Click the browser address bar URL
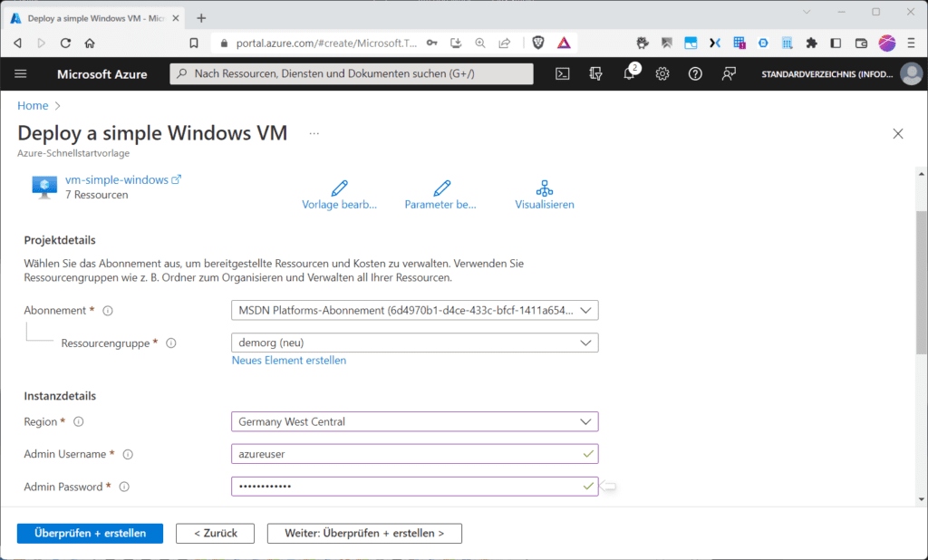Viewport: 928px width, 560px height. 326,43
